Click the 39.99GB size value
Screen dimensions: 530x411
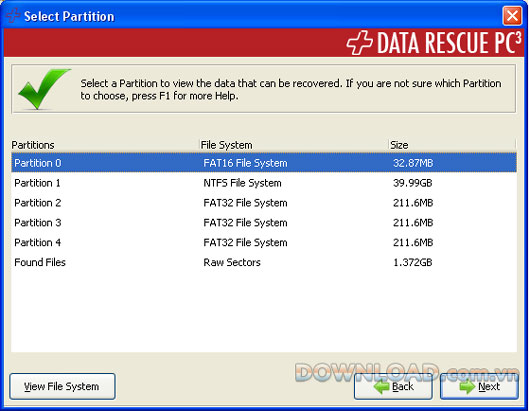413,183
